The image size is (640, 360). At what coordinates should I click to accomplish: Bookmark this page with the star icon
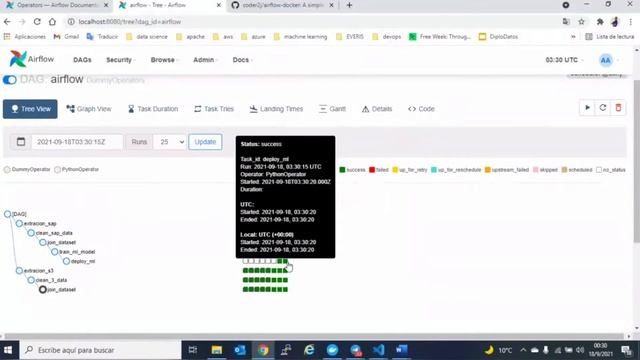tap(581, 22)
